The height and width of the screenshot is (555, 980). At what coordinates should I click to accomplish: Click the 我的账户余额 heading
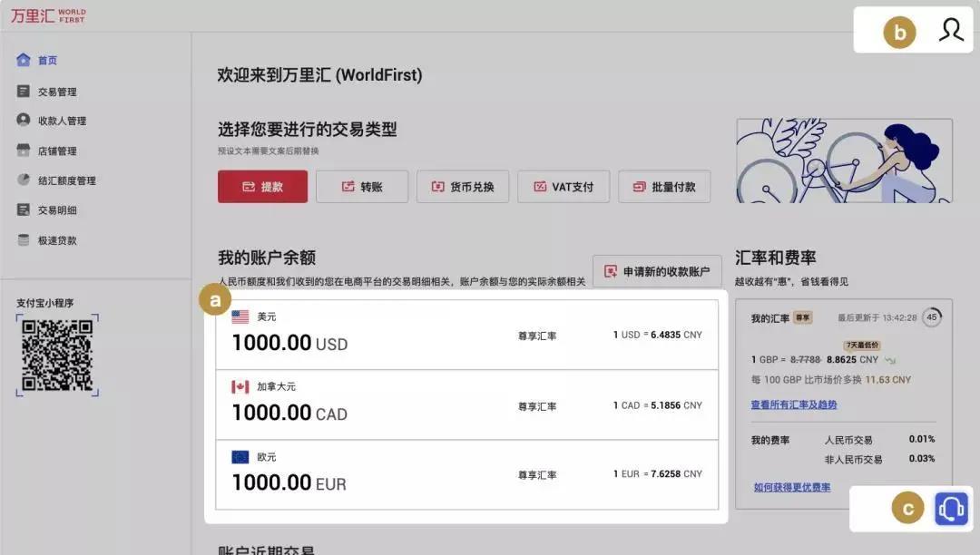click(x=267, y=258)
